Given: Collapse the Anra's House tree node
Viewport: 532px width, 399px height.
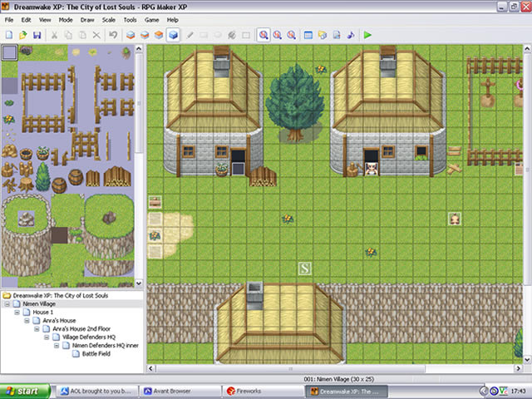Looking at the screenshot, I should (x=27, y=321).
